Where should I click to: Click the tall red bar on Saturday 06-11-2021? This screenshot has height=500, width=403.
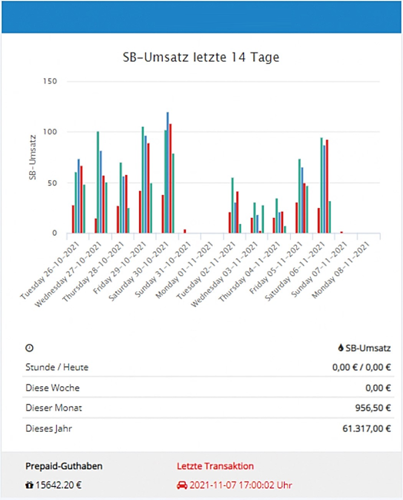tap(327, 186)
